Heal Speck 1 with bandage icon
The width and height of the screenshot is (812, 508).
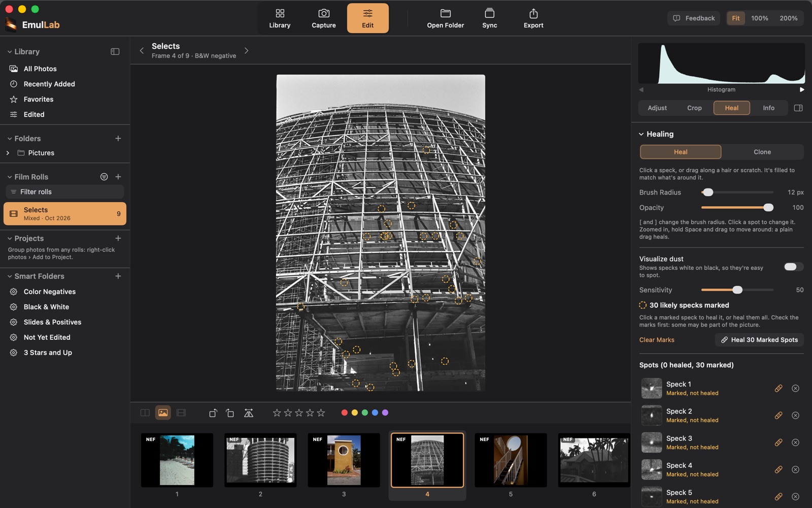[779, 389]
